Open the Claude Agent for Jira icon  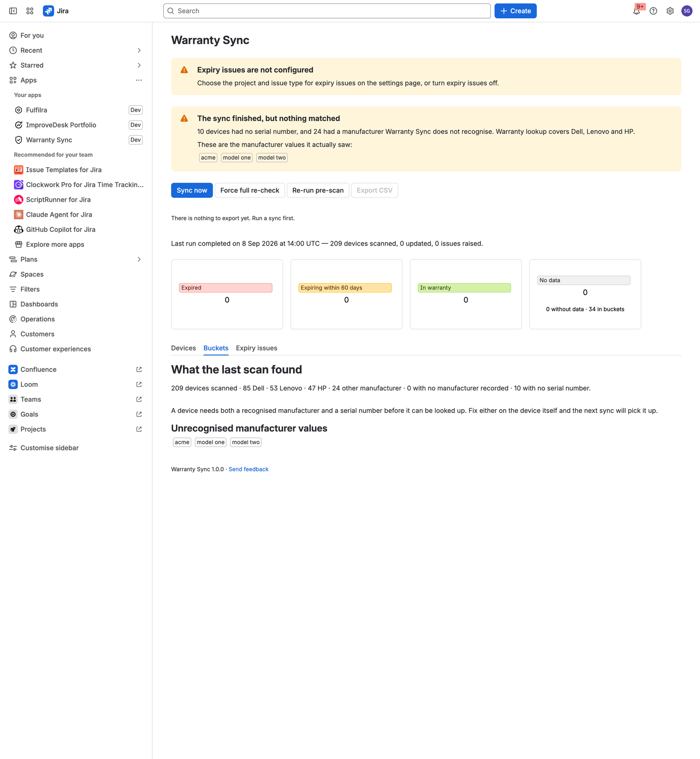coord(18,214)
